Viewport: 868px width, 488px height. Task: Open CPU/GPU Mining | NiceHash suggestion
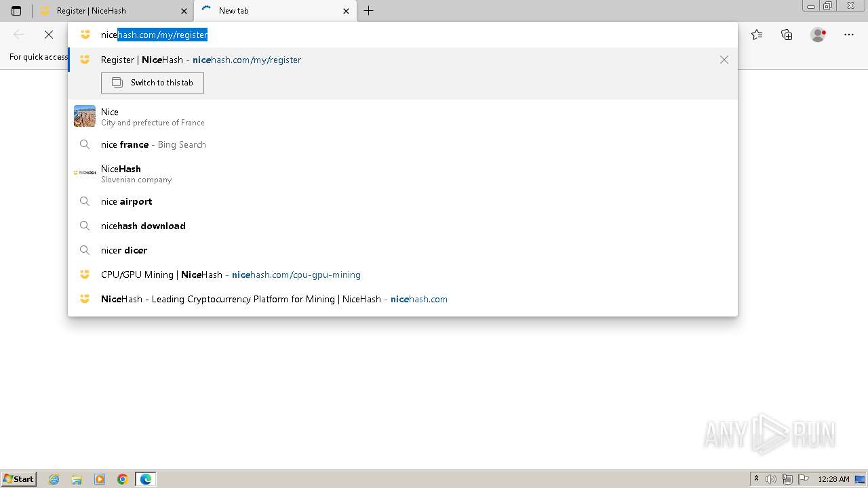tap(403, 274)
